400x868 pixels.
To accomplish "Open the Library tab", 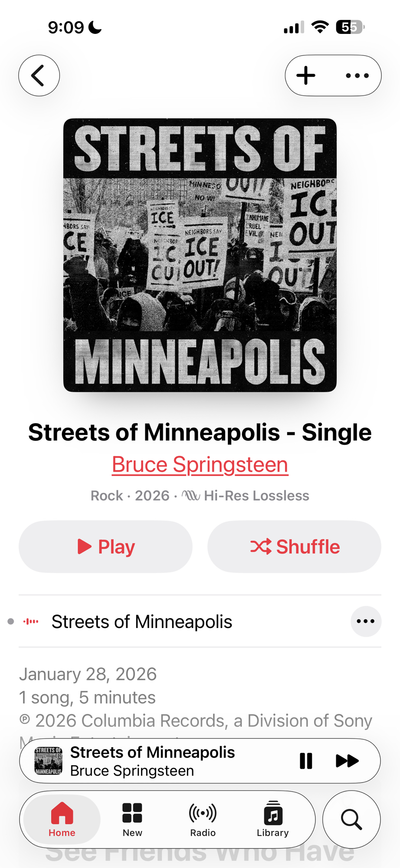I will click(x=272, y=819).
